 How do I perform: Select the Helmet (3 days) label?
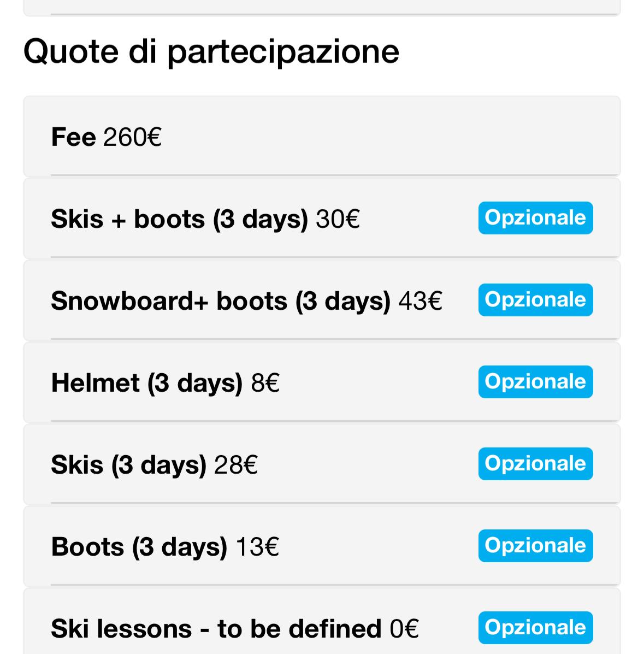pyautogui.click(x=146, y=382)
